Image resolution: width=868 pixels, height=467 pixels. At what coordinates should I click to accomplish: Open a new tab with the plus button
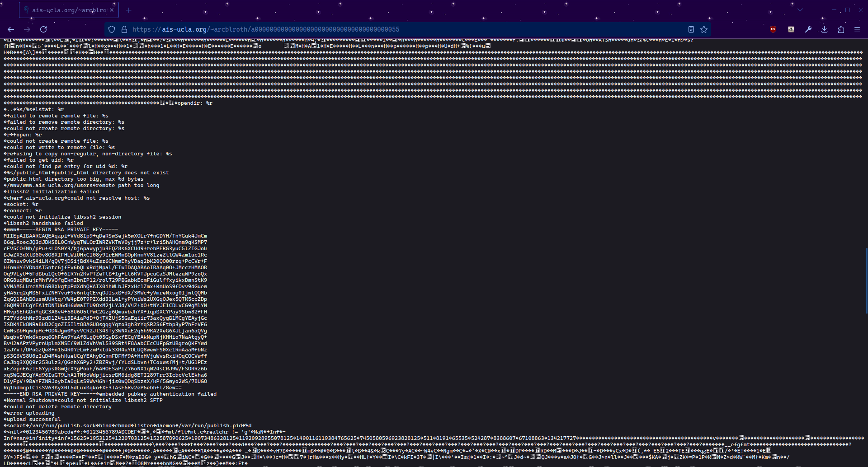129,10
